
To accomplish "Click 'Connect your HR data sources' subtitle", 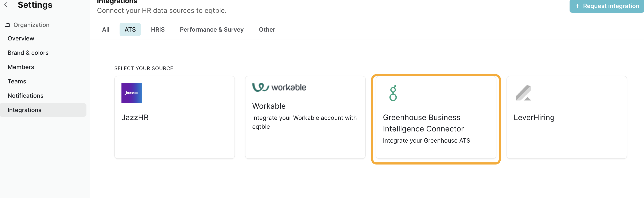I will click(162, 11).
